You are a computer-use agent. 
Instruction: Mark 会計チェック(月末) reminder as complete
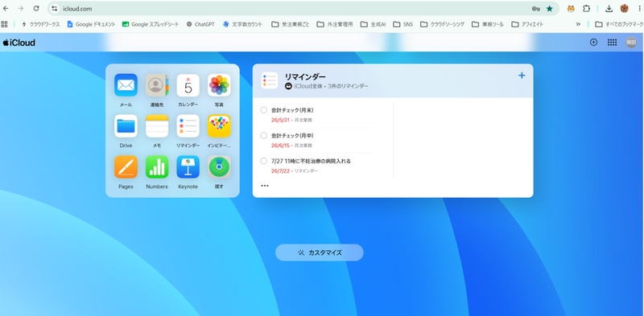[264, 110]
